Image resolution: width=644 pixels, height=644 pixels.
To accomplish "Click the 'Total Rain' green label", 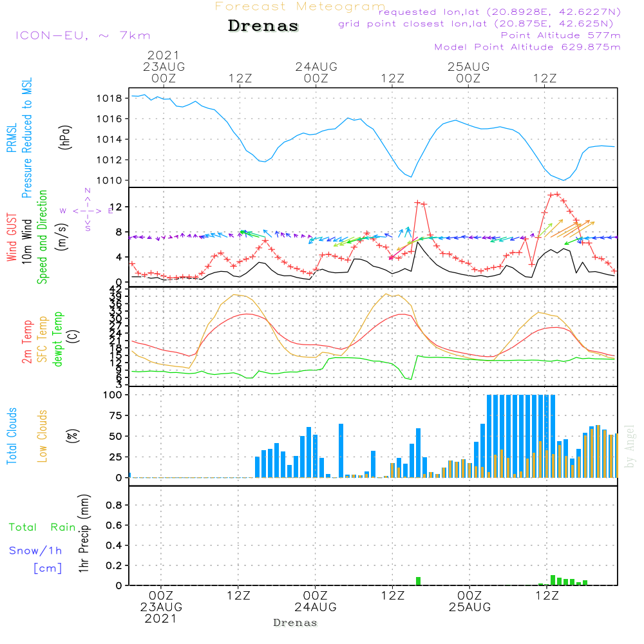I will (x=43, y=527).
